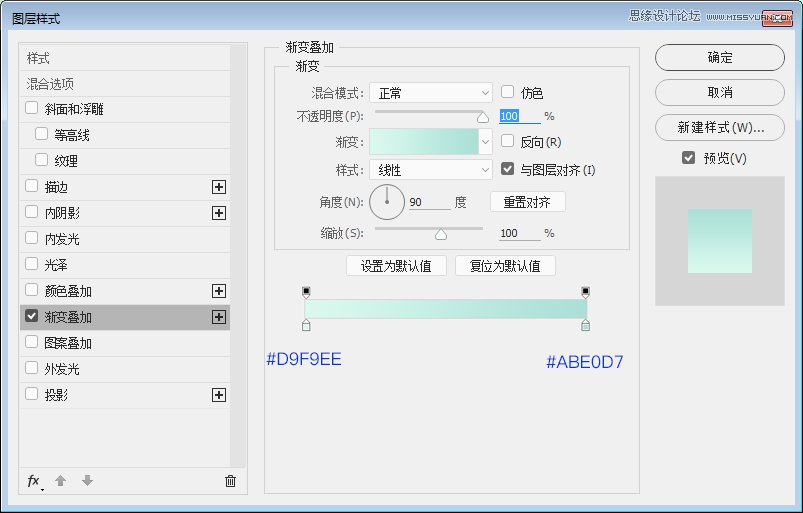
Task: Open gradient picker dropdown arrow
Action: click(x=485, y=142)
